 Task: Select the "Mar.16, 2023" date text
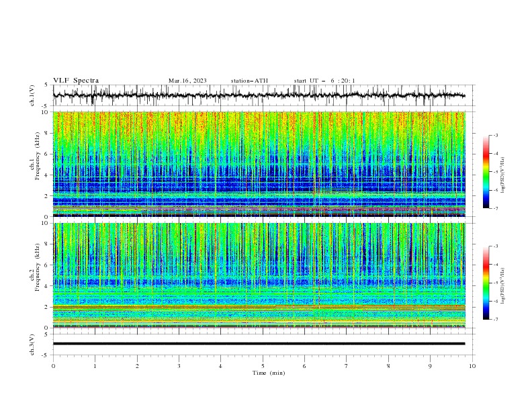pos(187,81)
